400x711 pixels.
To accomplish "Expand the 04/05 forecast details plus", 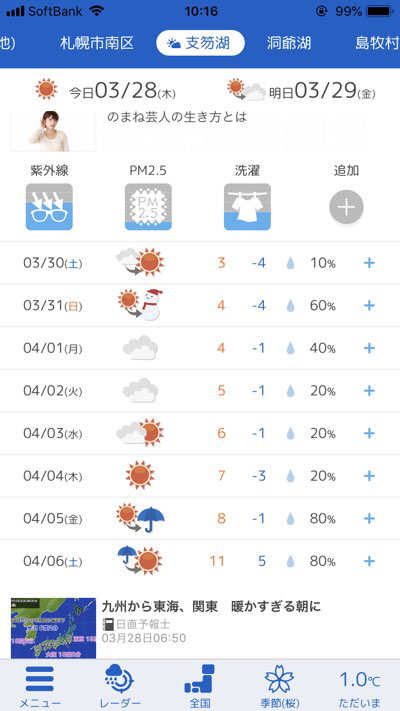I will pyautogui.click(x=369, y=518).
